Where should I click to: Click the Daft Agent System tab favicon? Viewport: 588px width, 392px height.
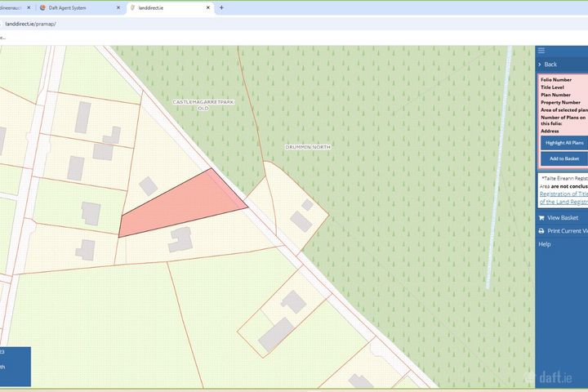42,7
